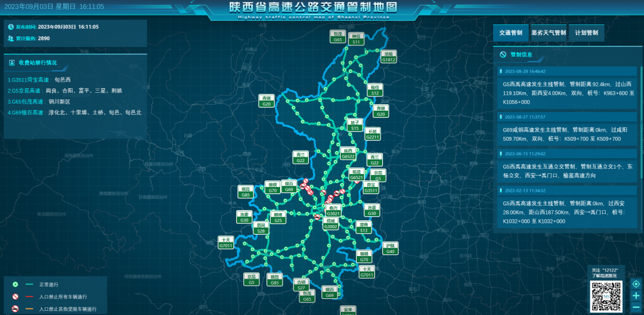Click the 12122 QR code image

coord(606,296)
